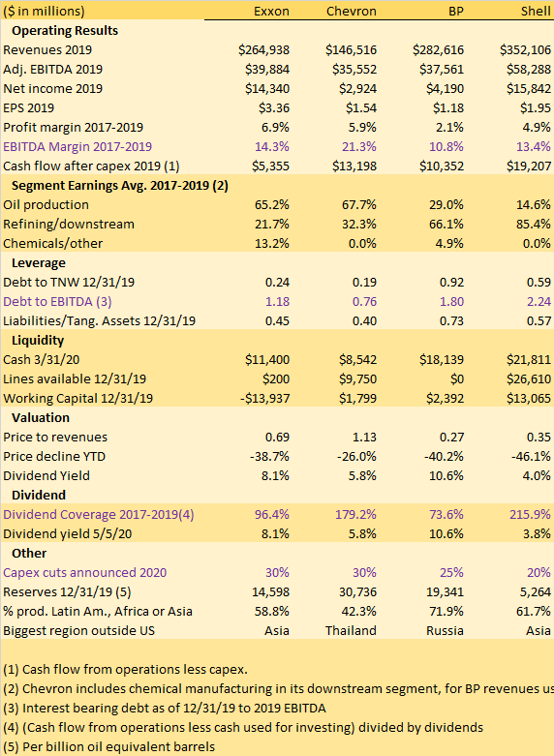Click the Price decline YTD row label

[54, 457]
